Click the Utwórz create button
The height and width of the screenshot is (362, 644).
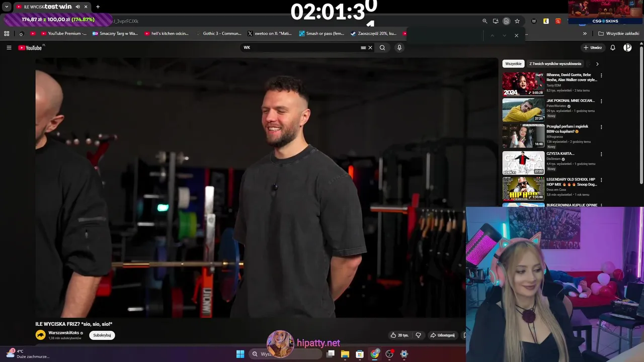point(593,48)
